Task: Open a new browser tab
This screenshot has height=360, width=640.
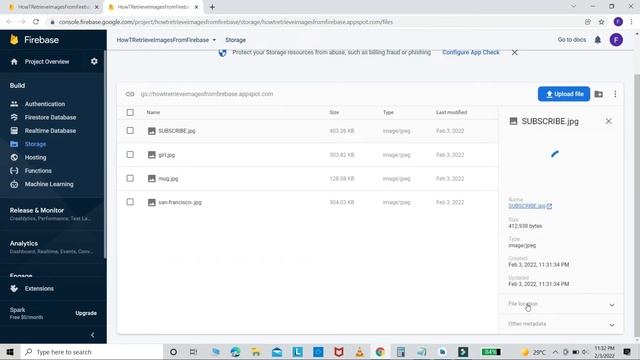Action: point(212,7)
